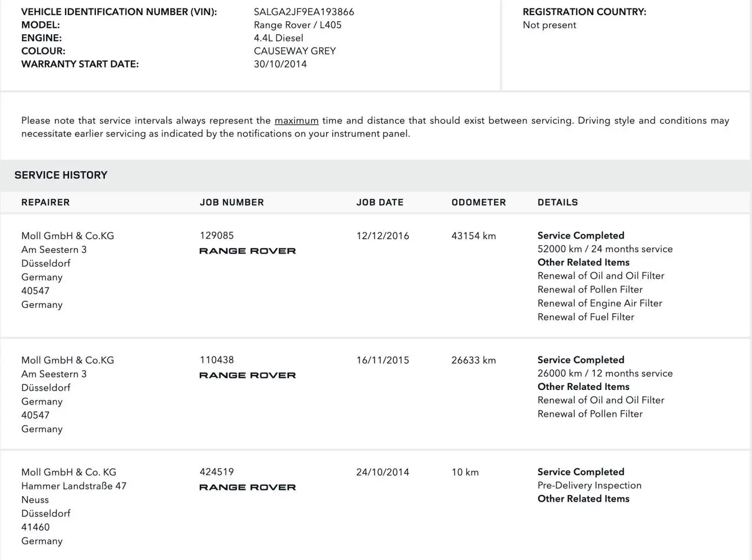Click the underlined word "maximum"

pyautogui.click(x=296, y=121)
